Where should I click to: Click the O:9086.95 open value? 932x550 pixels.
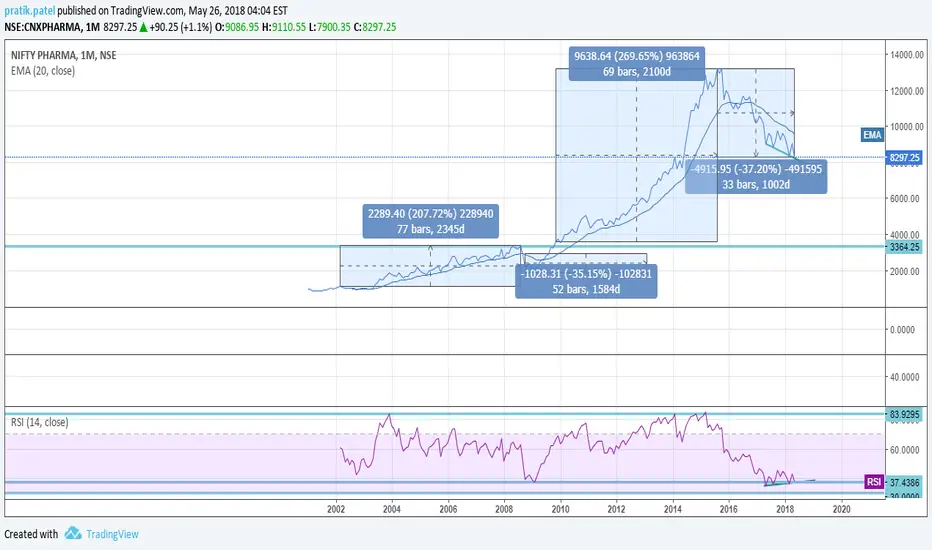[237, 27]
